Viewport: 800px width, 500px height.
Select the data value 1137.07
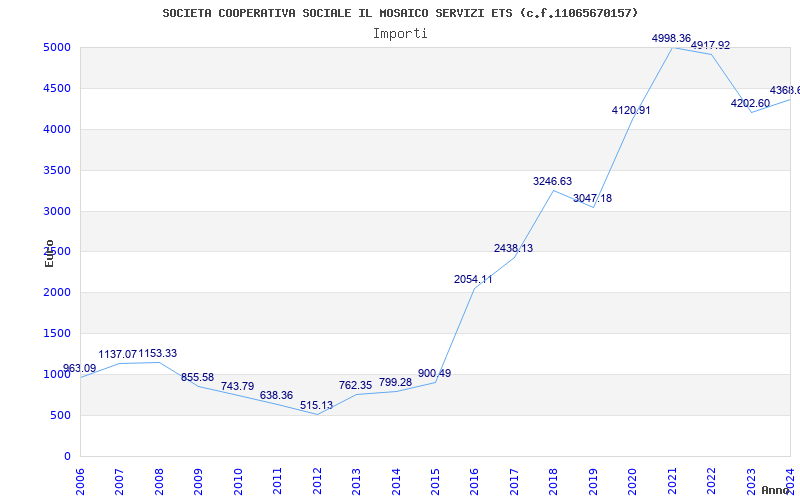[117, 354]
